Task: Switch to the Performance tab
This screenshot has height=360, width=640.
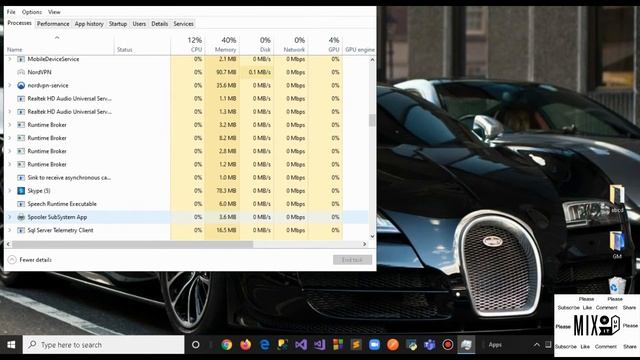Action: pyautogui.click(x=53, y=24)
